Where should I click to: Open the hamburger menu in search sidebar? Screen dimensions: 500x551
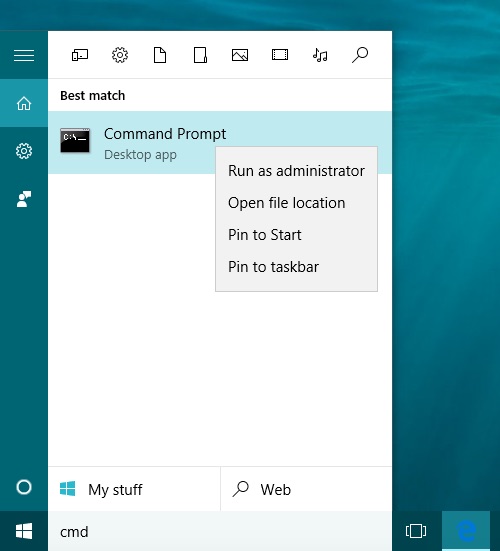24,55
